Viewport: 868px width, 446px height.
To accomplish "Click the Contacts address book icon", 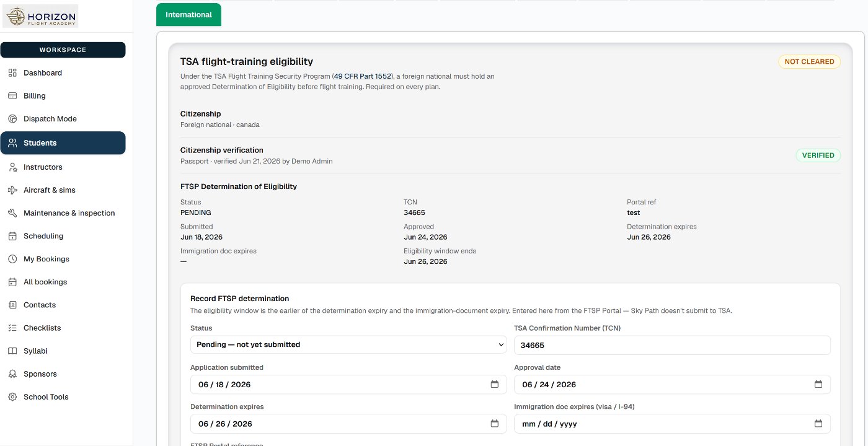I will tap(12, 305).
